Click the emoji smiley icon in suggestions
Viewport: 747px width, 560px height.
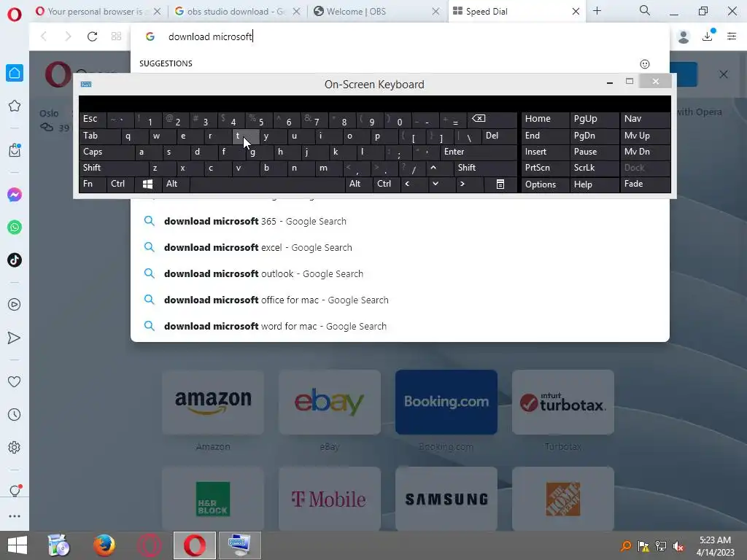tap(645, 64)
